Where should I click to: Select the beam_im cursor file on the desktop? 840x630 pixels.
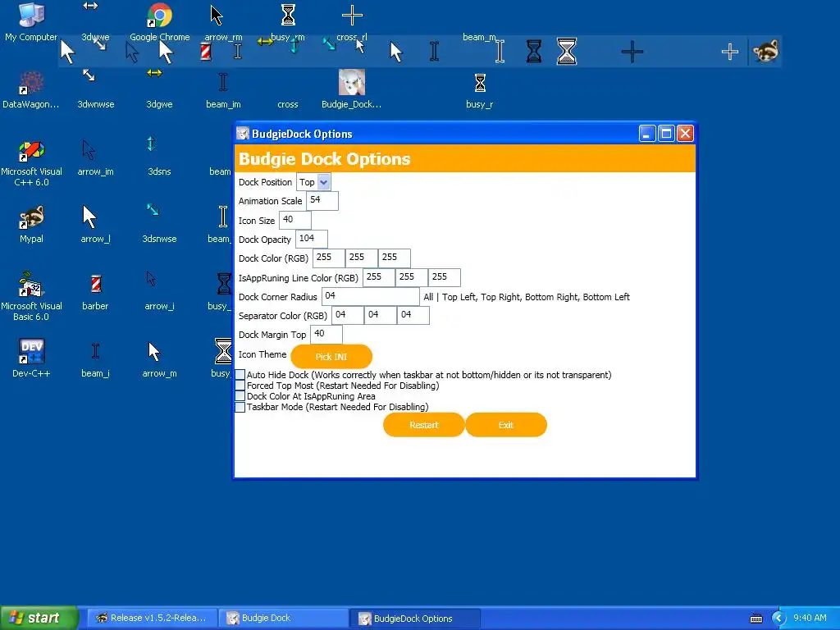[223, 90]
